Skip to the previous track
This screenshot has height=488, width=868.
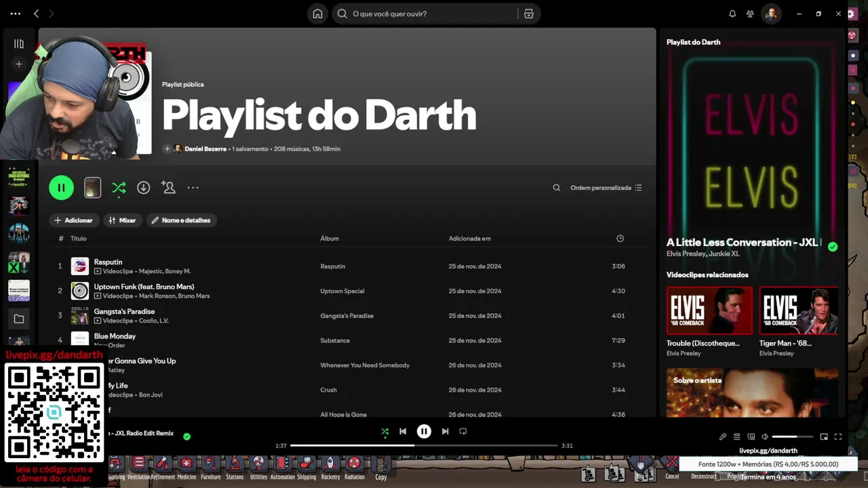click(403, 431)
